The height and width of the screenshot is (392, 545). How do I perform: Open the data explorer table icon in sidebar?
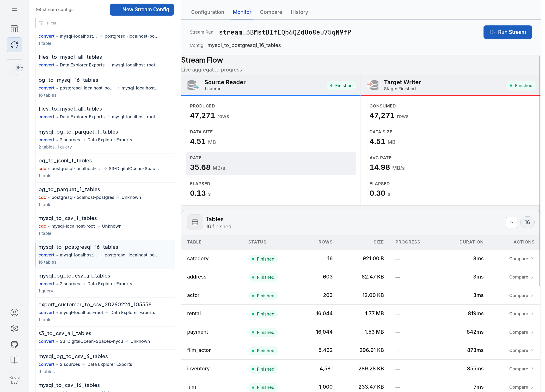pyautogui.click(x=14, y=29)
